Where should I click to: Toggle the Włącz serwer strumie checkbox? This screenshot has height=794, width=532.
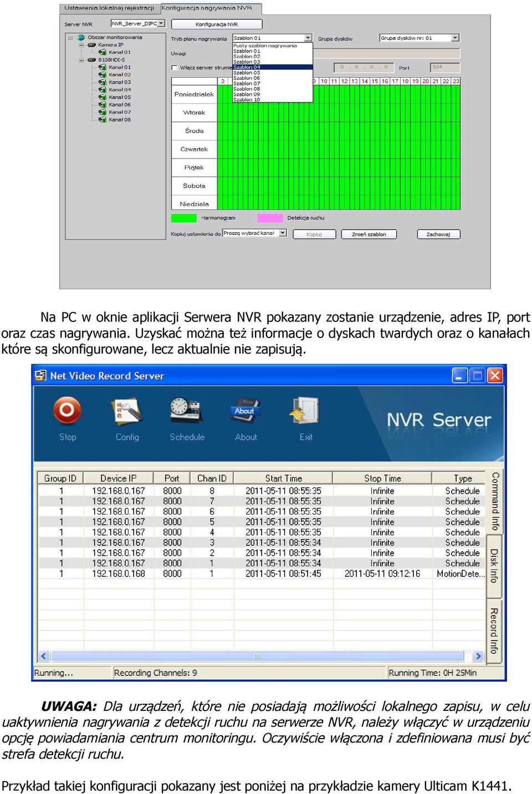coord(175,68)
